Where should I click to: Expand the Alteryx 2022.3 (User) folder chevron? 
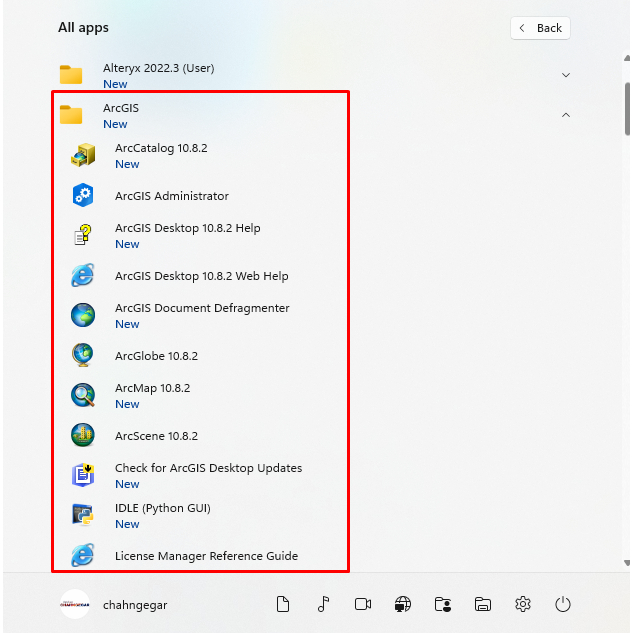[566, 75]
